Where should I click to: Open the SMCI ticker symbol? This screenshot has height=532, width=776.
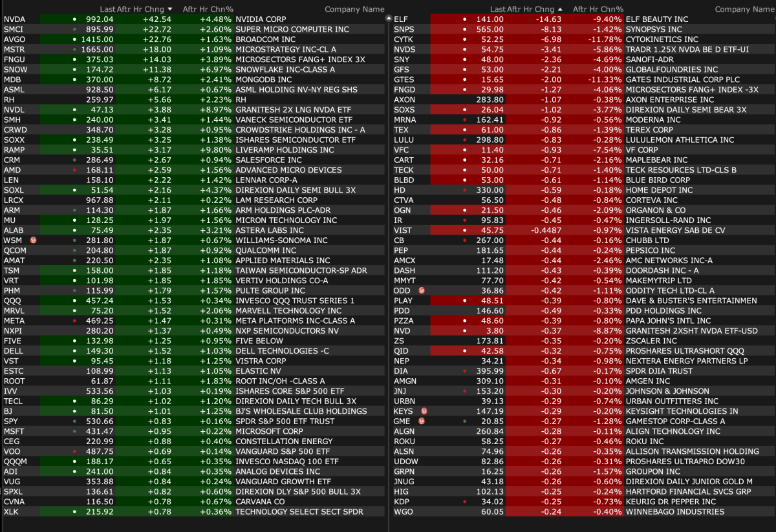[14, 30]
